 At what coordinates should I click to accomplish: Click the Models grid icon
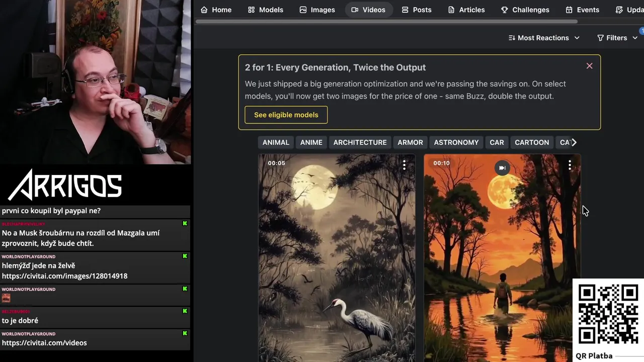pyautogui.click(x=252, y=10)
